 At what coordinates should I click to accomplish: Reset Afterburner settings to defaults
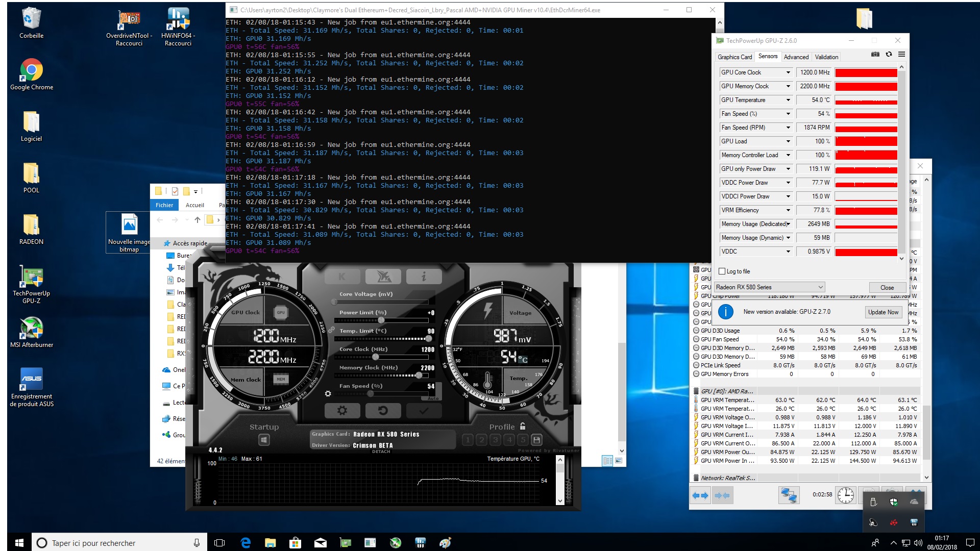(383, 411)
